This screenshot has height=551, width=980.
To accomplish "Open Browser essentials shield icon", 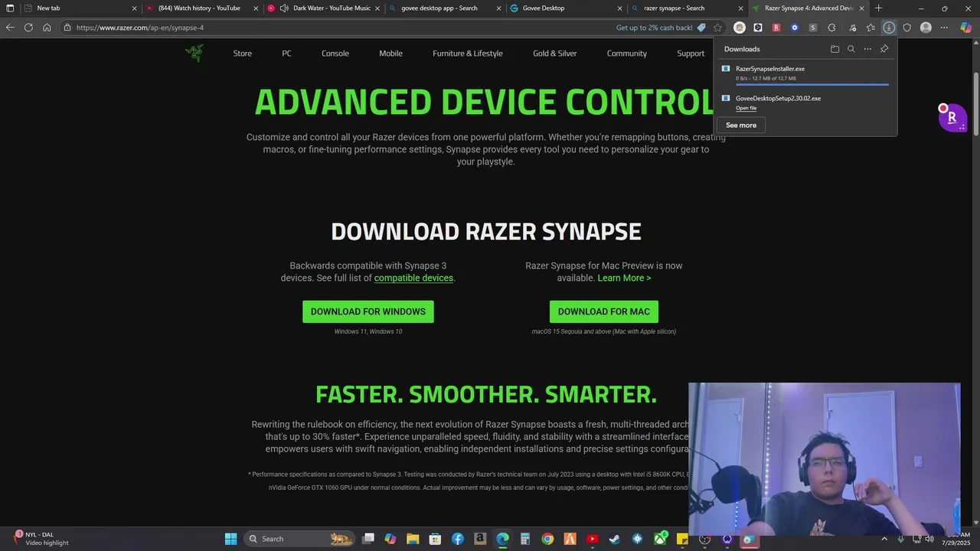I will click(907, 28).
